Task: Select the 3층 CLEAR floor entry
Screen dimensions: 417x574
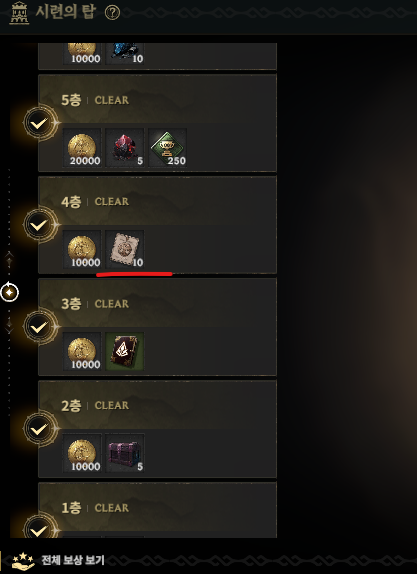Action: coord(157,327)
